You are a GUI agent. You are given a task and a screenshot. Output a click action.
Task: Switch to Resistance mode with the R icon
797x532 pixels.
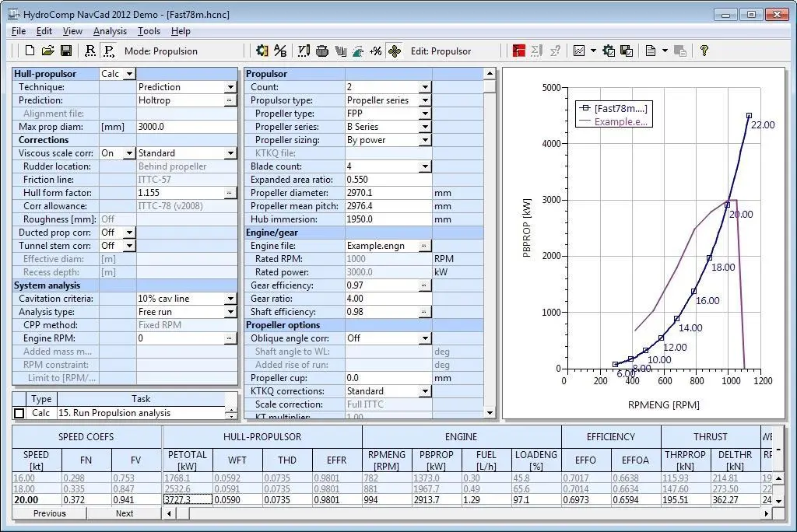tap(90, 51)
